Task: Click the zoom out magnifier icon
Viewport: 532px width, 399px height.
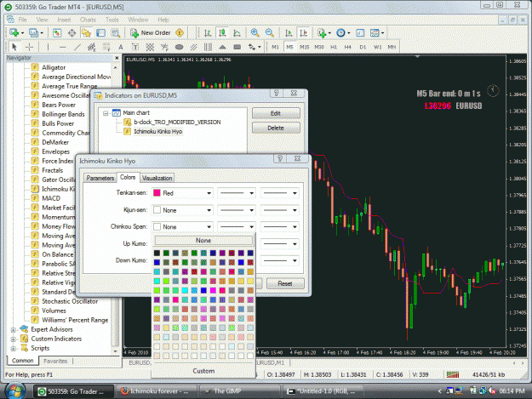Action: tap(269, 33)
